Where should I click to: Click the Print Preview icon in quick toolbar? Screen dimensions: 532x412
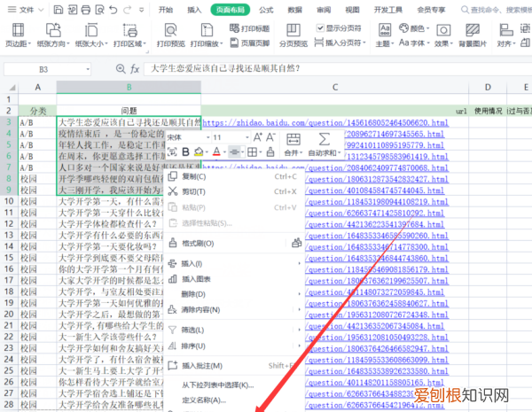coord(99,10)
